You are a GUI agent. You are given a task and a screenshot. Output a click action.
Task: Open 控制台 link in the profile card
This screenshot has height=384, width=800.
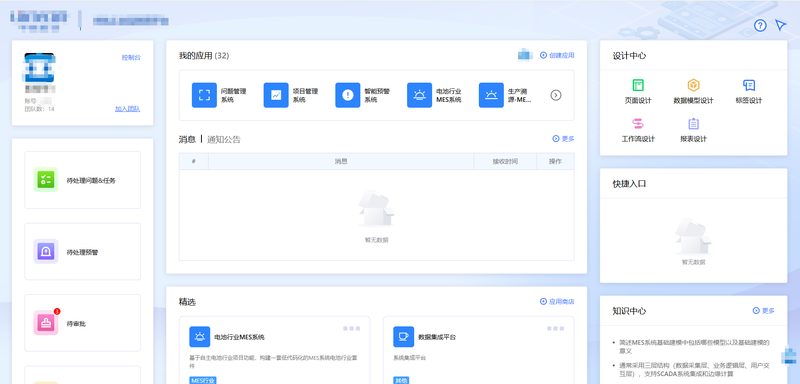(131, 58)
